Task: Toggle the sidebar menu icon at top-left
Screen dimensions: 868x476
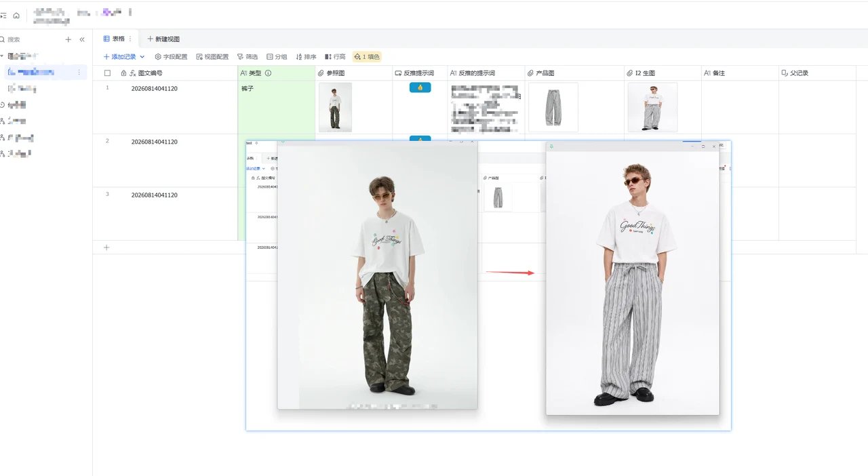Action: click(3, 16)
